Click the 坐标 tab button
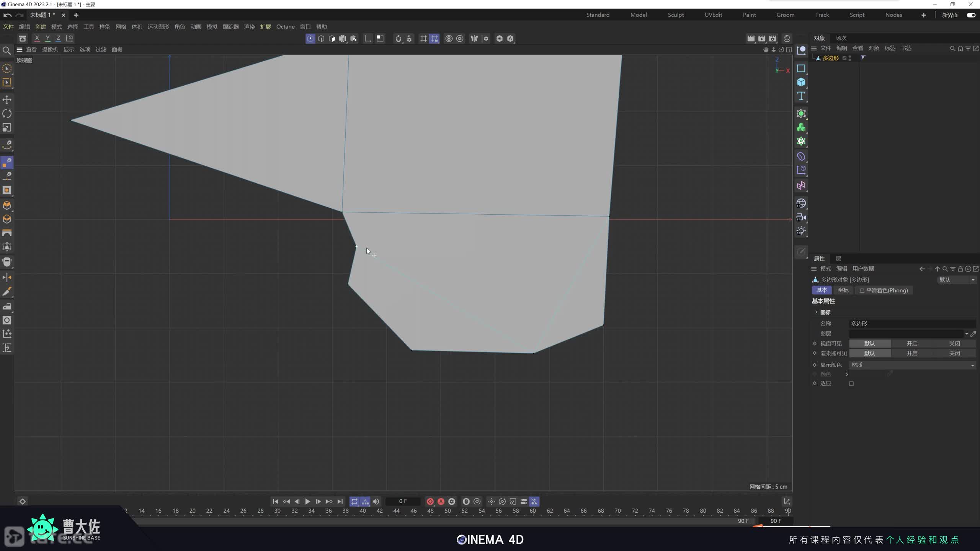This screenshot has height=551, width=980. coord(843,290)
